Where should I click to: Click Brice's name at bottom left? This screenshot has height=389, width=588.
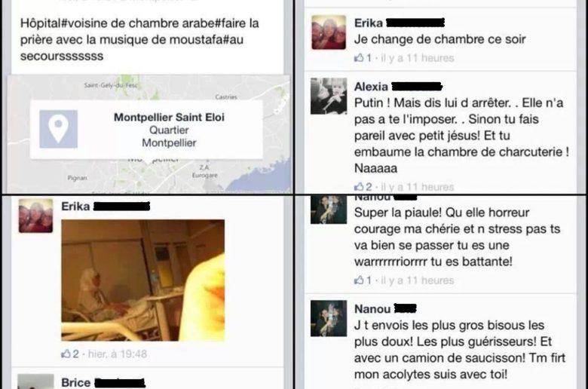[x=75, y=383]
